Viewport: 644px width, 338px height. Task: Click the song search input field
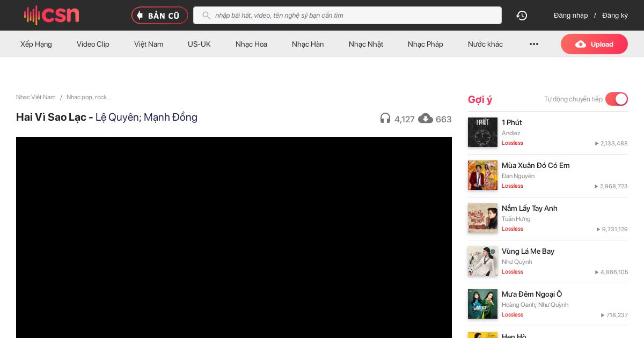(x=347, y=16)
